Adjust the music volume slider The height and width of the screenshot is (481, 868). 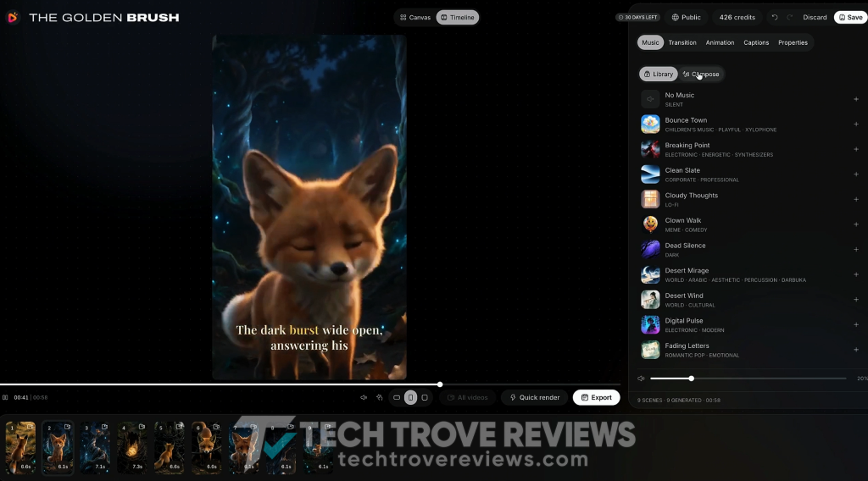click(748, 379)
